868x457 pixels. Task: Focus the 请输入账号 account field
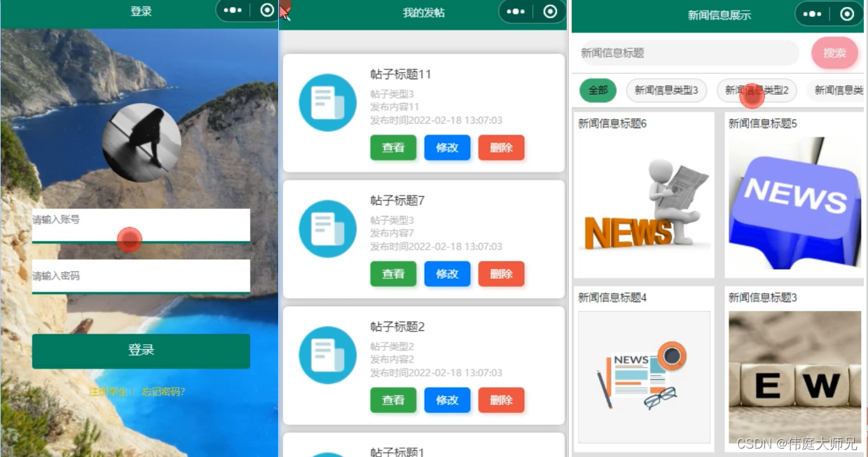pyautogui.click(x=141, y=226)
